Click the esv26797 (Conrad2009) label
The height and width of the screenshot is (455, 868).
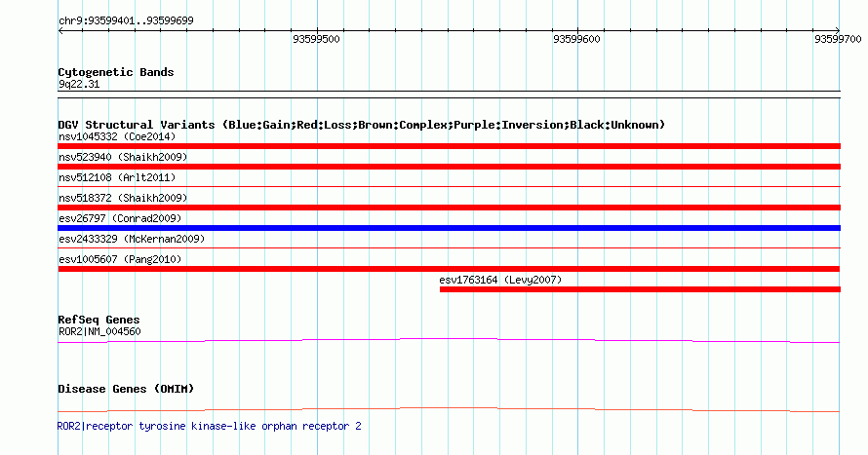(120, 218)
